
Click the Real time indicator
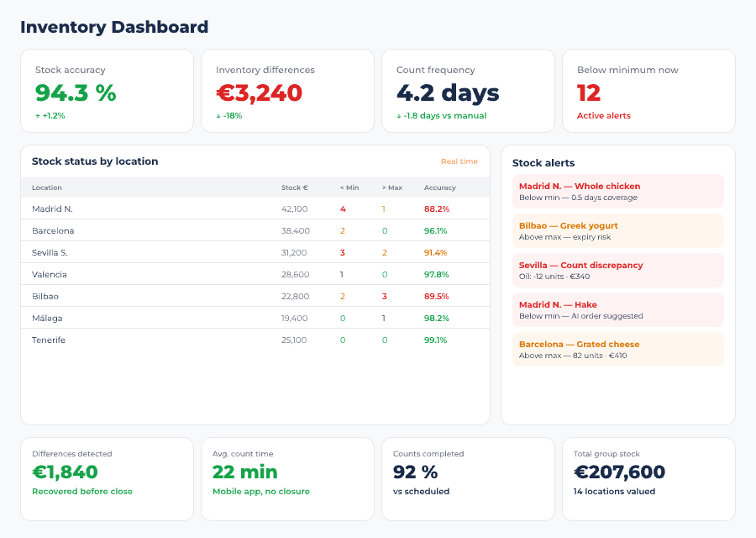pos(459,161)
